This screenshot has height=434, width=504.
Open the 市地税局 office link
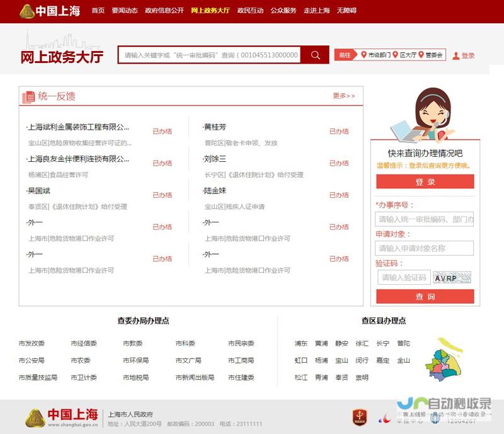(x=136, y=377)
